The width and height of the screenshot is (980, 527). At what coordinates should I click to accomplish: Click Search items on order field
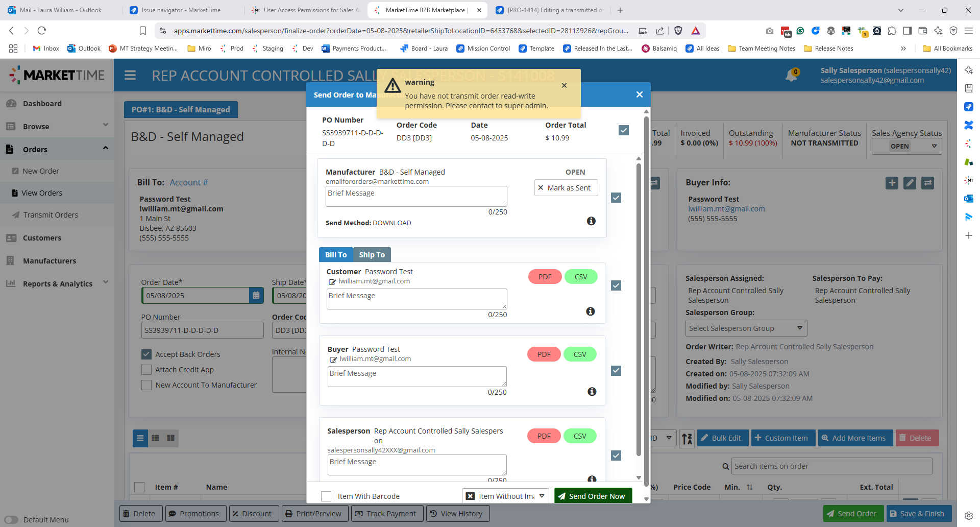pos(832,466)
